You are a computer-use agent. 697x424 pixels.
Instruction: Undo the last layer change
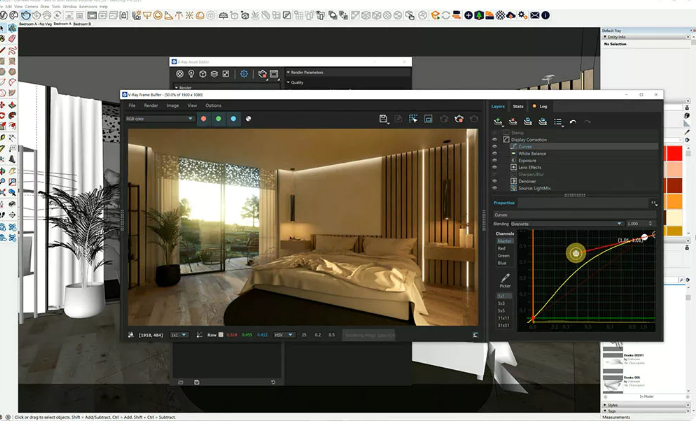tap(573, 122)
